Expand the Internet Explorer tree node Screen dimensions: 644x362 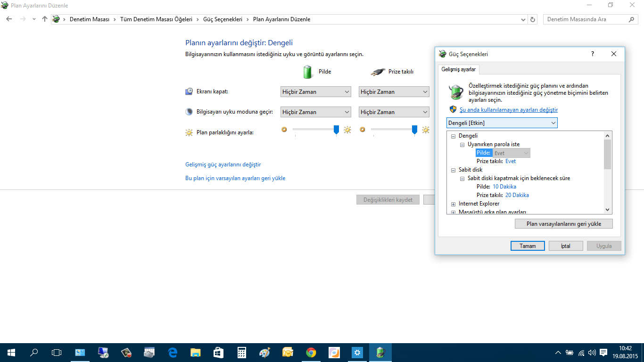click(454, 204)
